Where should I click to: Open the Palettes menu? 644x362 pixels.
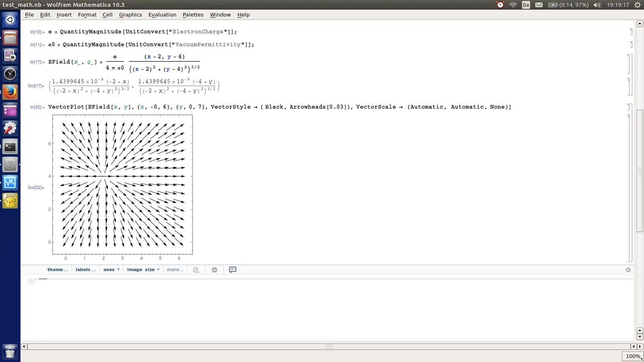[193, 14]
